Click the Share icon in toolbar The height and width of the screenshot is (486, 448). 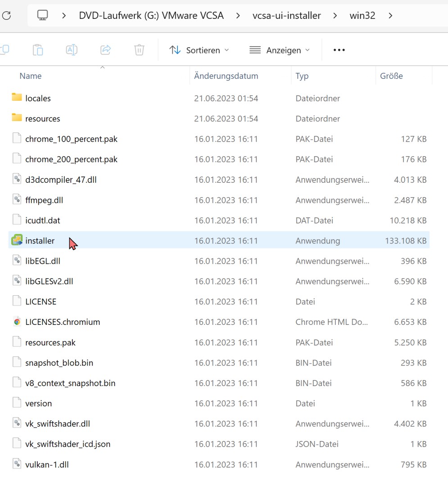105,50
